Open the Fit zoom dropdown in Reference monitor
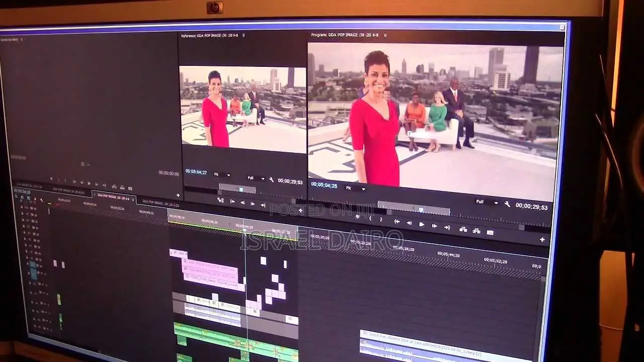This screenshot has width=644, height=362. (222, 174)
